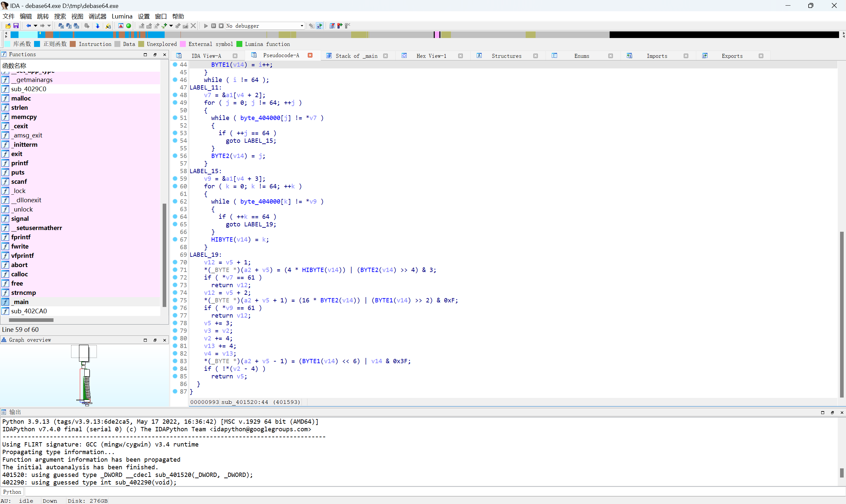Screen dimensions: 846x504
Task: Select _main in Functions list
Action: (20, 302)
